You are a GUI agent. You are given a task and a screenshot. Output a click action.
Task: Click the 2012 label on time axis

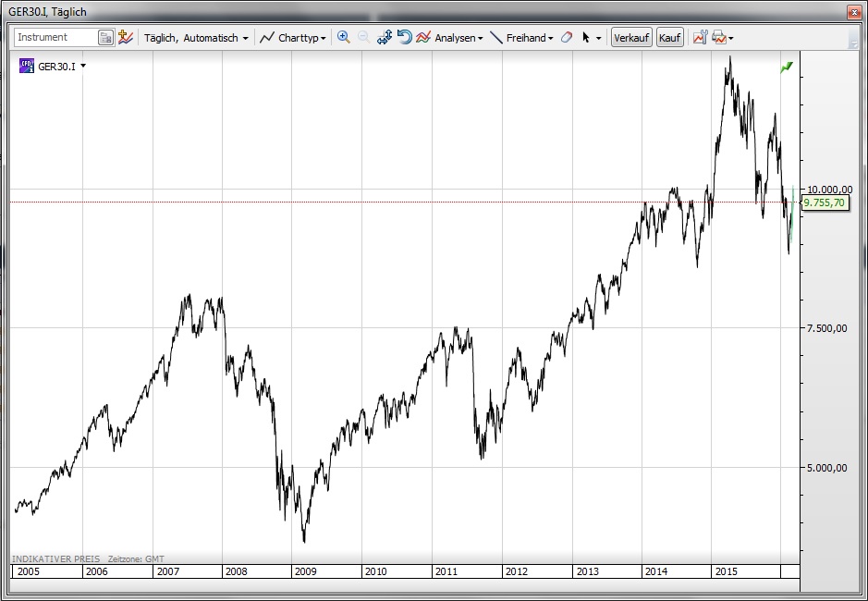click(x=517, y=571)
